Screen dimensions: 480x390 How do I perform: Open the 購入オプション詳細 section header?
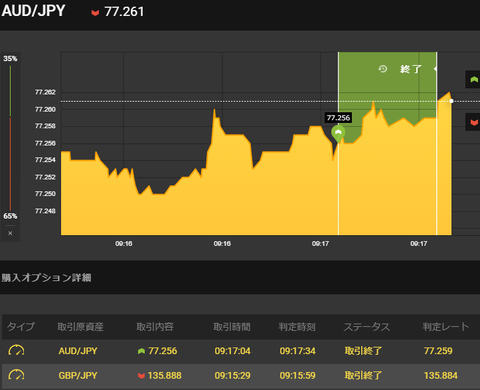(x=46, y=278)
